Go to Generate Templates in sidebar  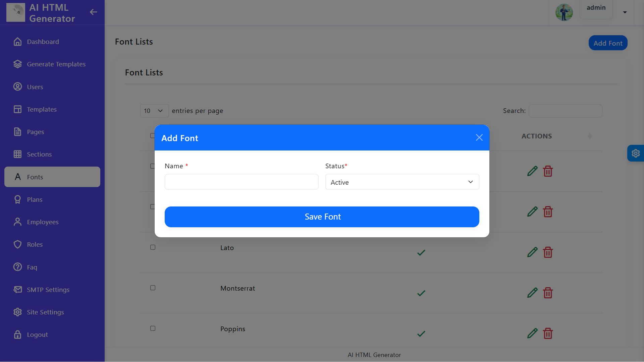[x=56, y=64]
